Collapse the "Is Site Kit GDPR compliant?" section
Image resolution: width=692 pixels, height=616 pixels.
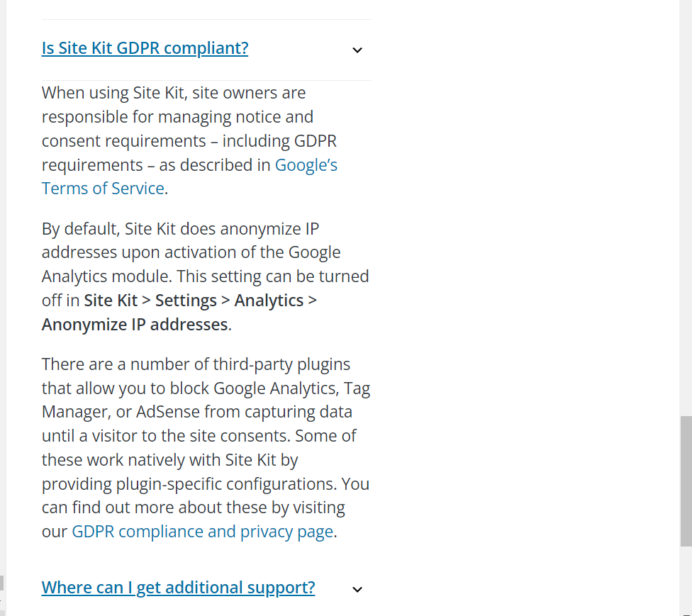click(145, 47)
